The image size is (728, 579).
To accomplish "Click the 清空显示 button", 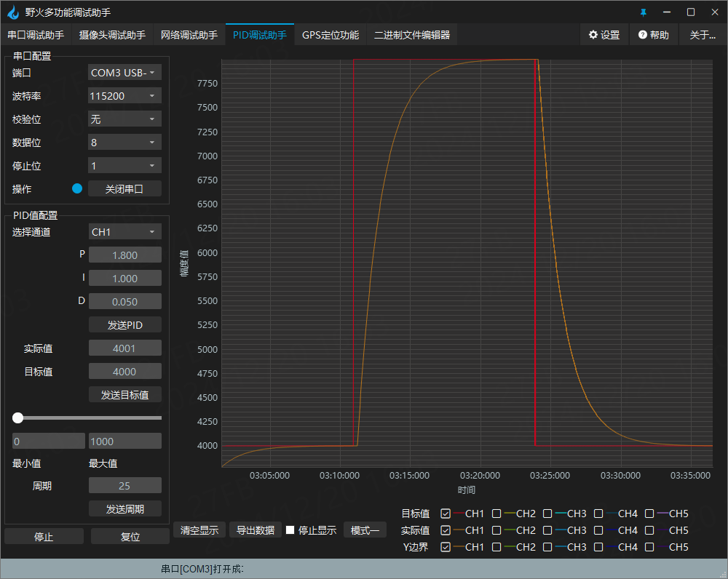I will (x=199, y=530).
